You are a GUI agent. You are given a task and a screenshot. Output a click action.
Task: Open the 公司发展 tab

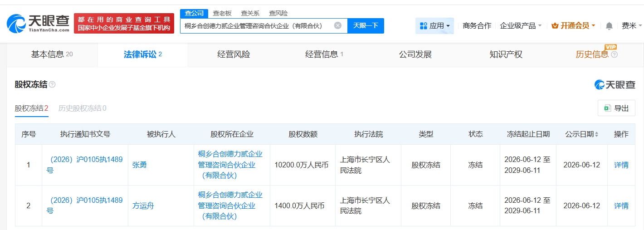tap(415, 54)
